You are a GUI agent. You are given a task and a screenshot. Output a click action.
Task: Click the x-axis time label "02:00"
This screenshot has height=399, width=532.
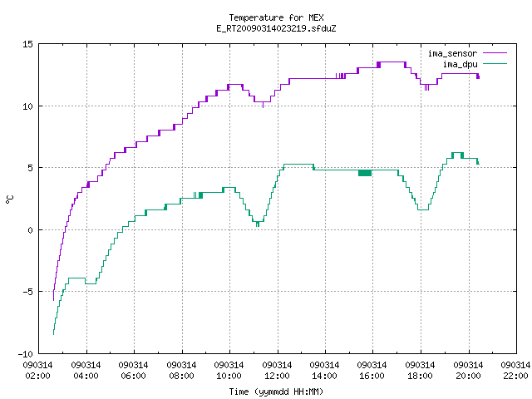coord(38,376)
